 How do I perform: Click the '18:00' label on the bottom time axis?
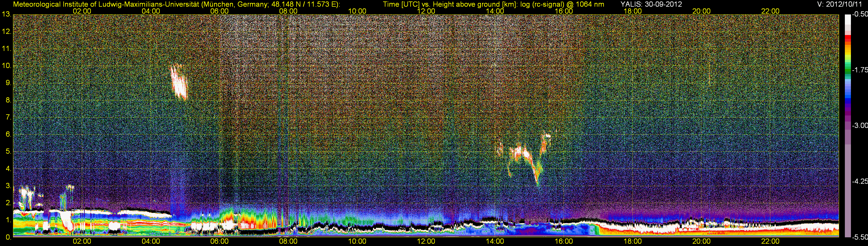coord(633,241)
